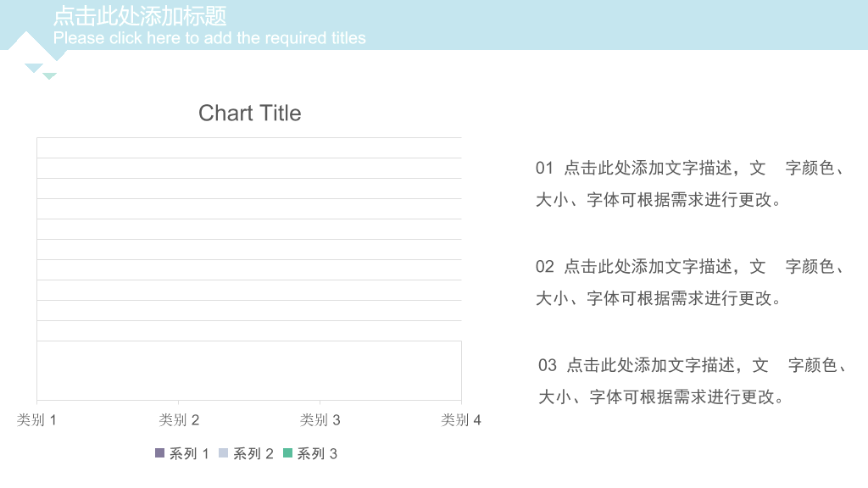Select the 类别 1 axis label

coord(36,420)
